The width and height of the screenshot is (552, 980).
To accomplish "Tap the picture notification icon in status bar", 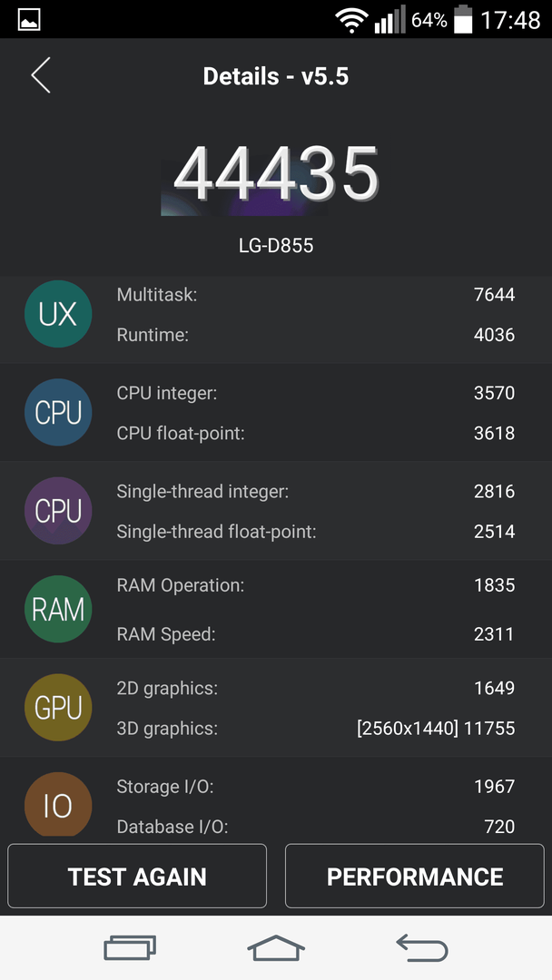I will 29,19.
